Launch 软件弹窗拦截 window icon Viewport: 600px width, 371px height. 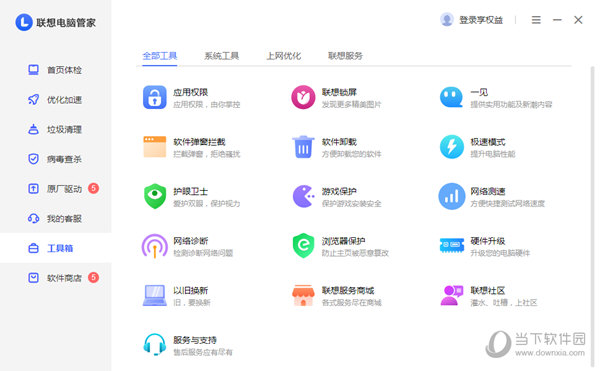(155, 147)
